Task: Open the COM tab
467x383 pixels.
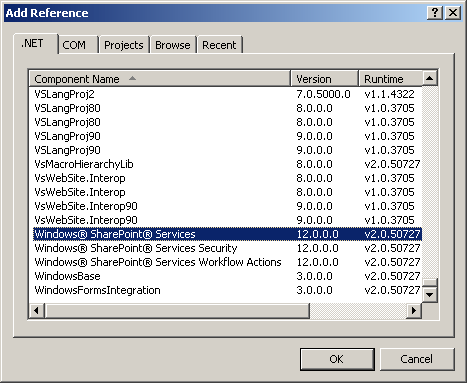Action: pos(78,45)
